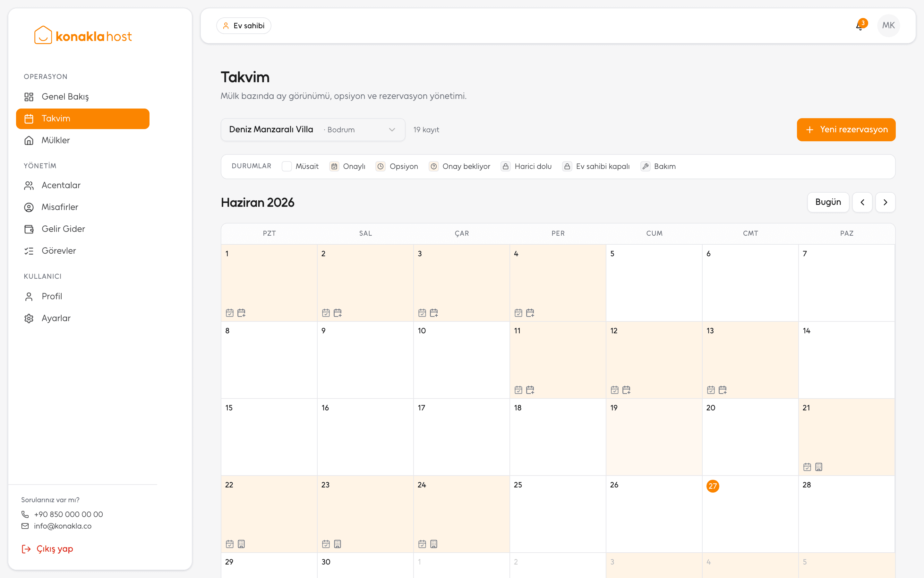Select the June 5 calendar cell
Screen dimensions: 924x578
[654, 283]
